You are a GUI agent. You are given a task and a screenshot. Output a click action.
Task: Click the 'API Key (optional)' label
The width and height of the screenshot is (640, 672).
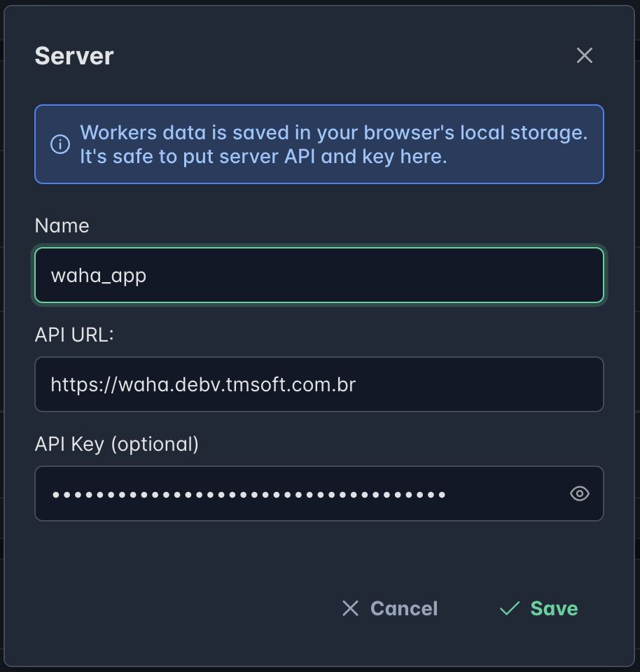tap(117, 444)
